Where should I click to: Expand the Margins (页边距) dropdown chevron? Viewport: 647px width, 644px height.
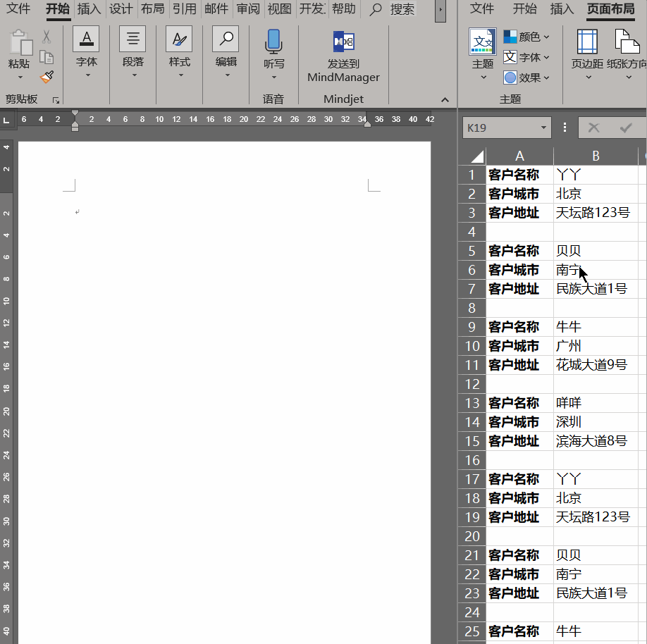pos(589,77)
